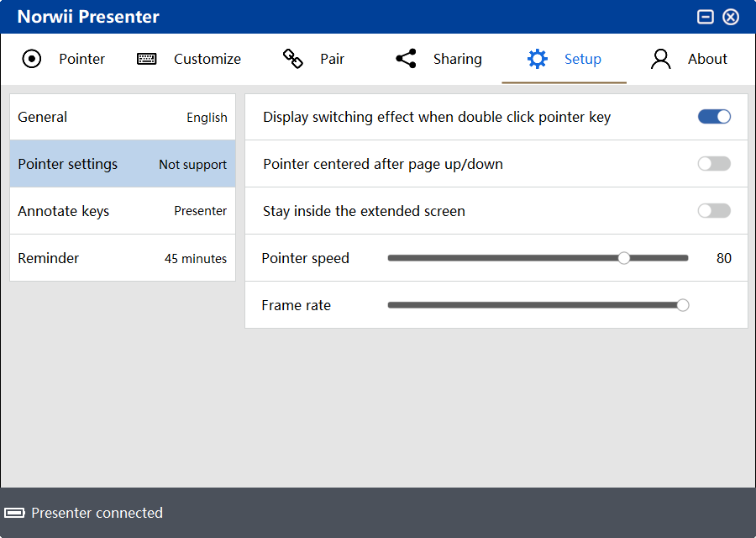Open the About tab label

(707, 59)
